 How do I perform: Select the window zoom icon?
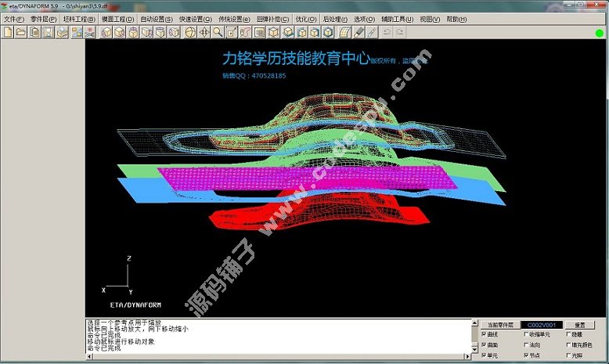pos(232,32)
